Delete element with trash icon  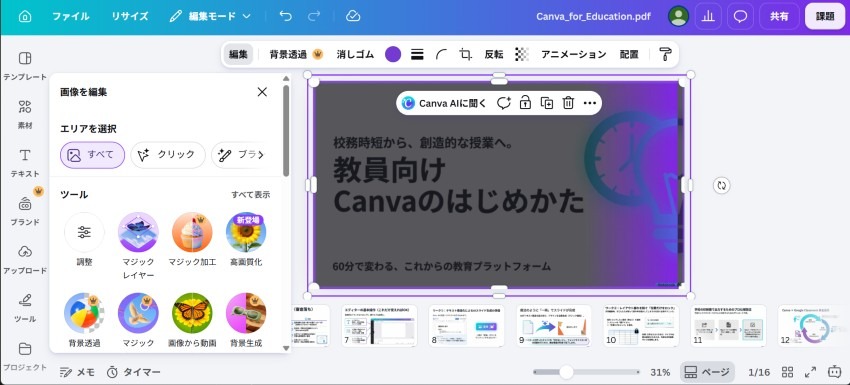coord(568,103)
